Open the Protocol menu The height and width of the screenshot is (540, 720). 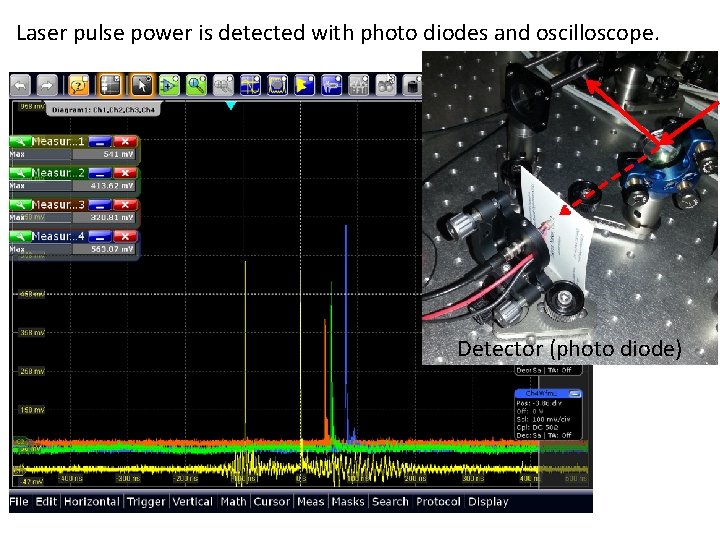tap(438, 501)
